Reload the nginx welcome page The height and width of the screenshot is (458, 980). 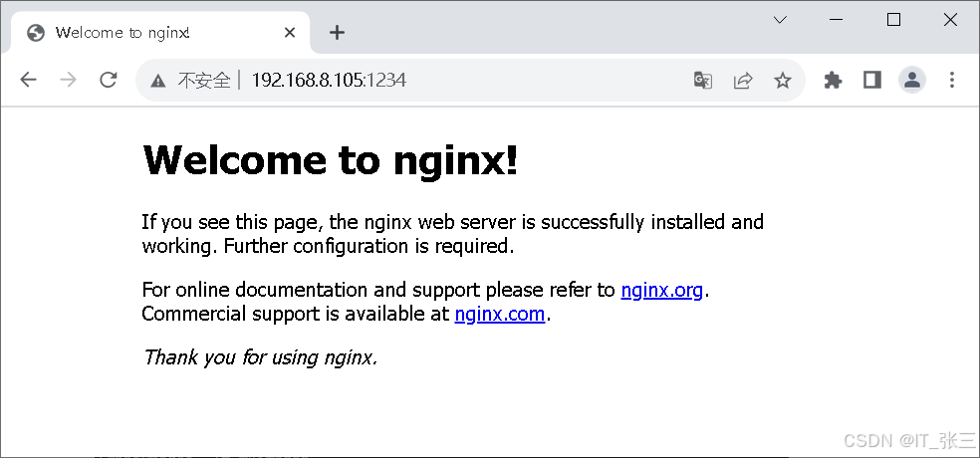(x=109, y=80)
